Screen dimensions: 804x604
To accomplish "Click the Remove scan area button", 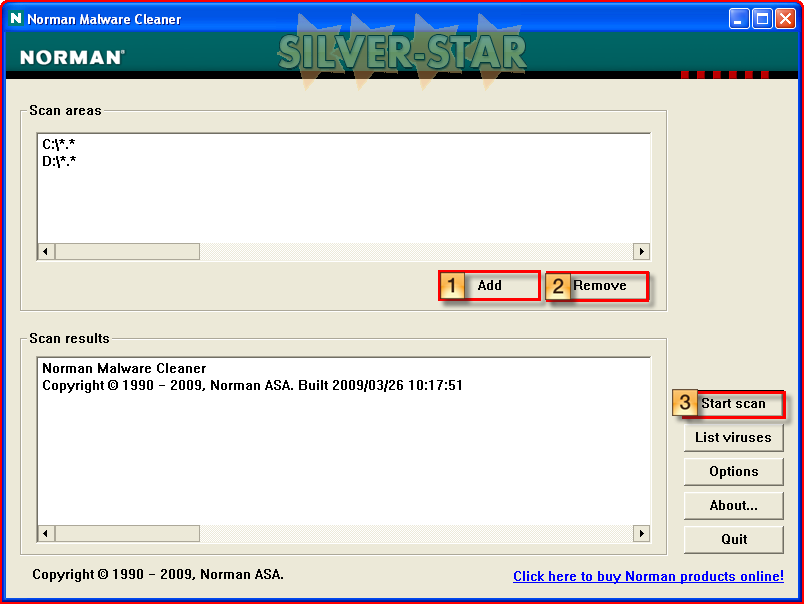I will [x=599, y=286].
